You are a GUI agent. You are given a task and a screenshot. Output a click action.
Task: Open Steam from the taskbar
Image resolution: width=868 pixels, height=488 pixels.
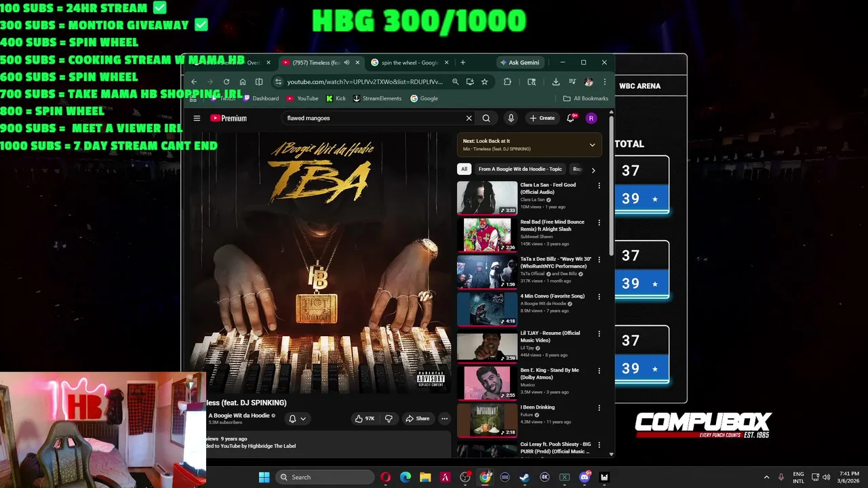[524, 477]
